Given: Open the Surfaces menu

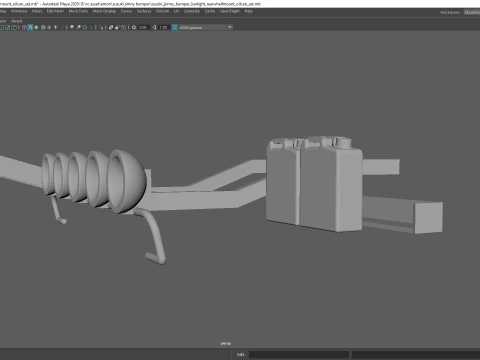Looking at the screenshot, I should tap(144, 11).
